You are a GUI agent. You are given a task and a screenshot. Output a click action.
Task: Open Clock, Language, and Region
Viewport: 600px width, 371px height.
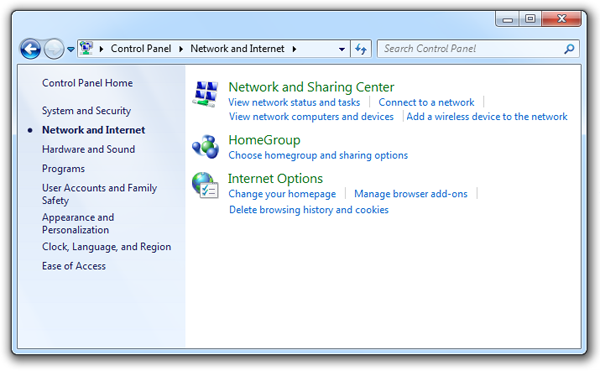click(x=106, y=247)
